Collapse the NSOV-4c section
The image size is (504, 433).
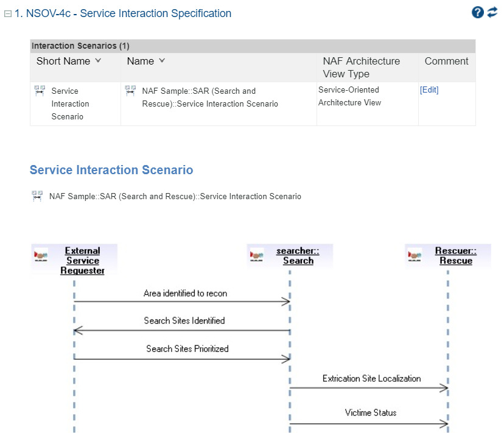tap(8, 13)
